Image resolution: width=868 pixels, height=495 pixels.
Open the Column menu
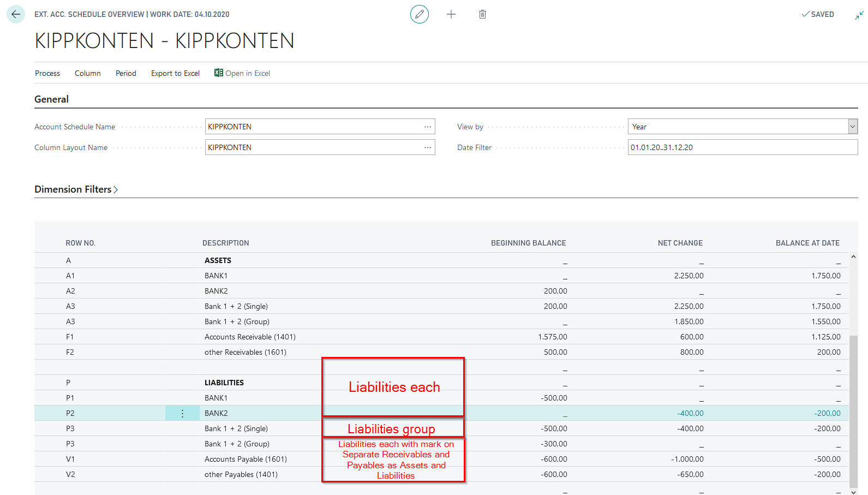[x=88, y=73]
